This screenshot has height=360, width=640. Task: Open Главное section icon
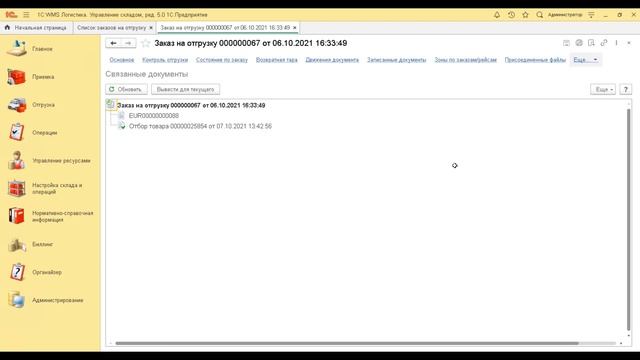(x=17, y=49)
